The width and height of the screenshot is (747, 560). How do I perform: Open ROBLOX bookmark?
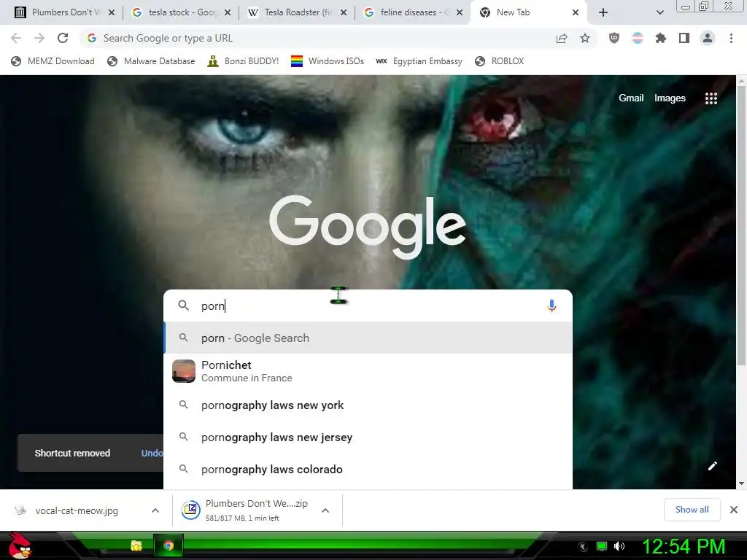pos(500,61)
